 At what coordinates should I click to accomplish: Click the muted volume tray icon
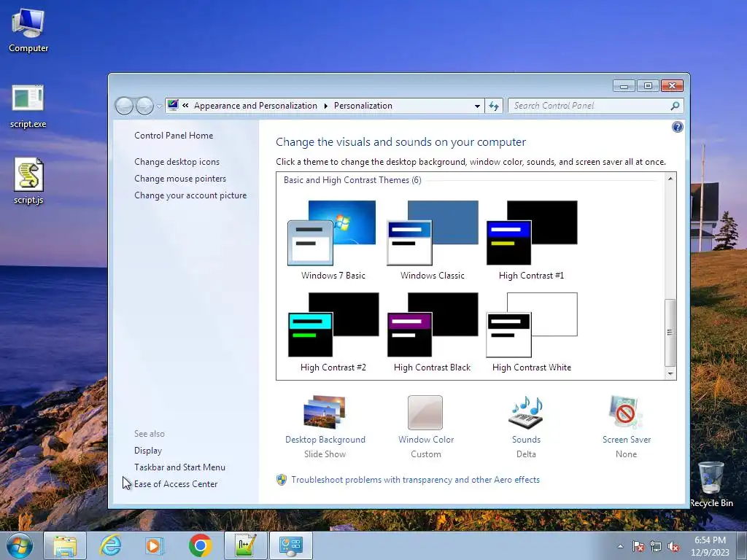pyautogui.click(x=673, y=546)
